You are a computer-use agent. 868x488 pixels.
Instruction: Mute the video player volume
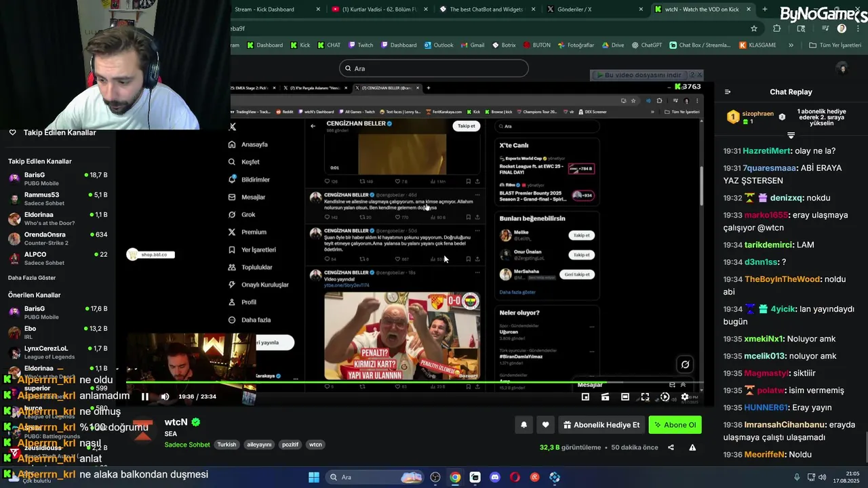(x=165, y=396)
